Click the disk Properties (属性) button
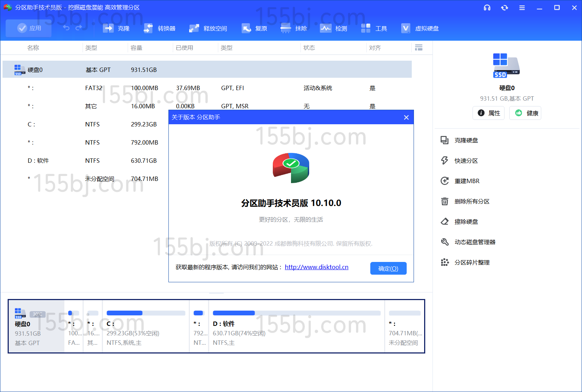The image size is (582, 392). point(489,113)
